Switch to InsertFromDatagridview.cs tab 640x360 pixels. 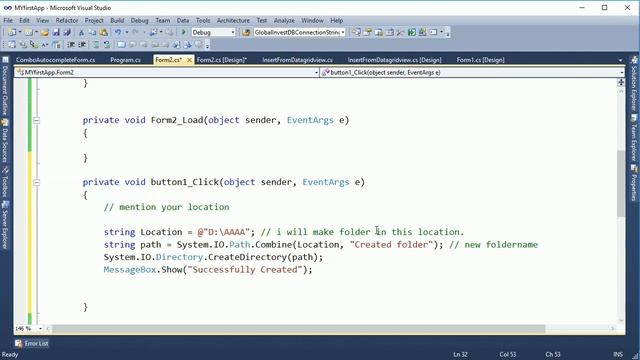[297, 60]
